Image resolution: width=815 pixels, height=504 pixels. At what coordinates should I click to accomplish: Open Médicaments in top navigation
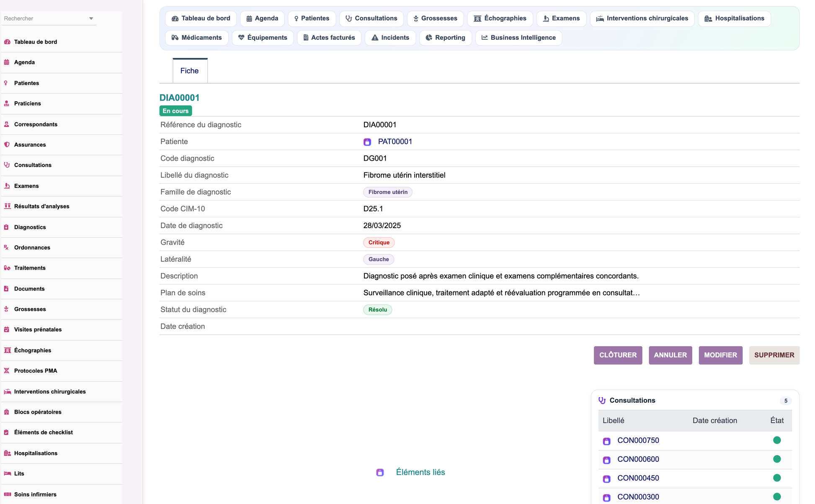point(197,38)
